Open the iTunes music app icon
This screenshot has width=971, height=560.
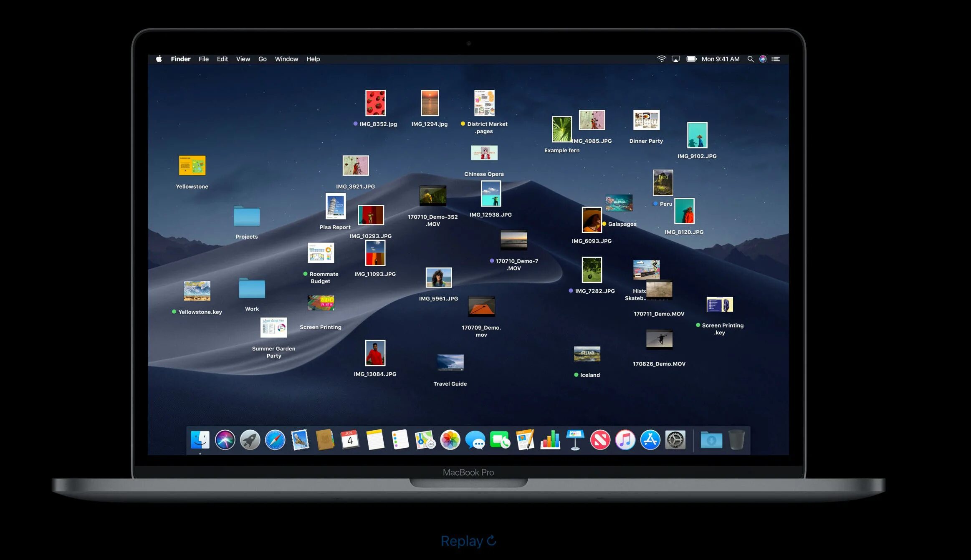pyautogui.click(x=625, y=440)
